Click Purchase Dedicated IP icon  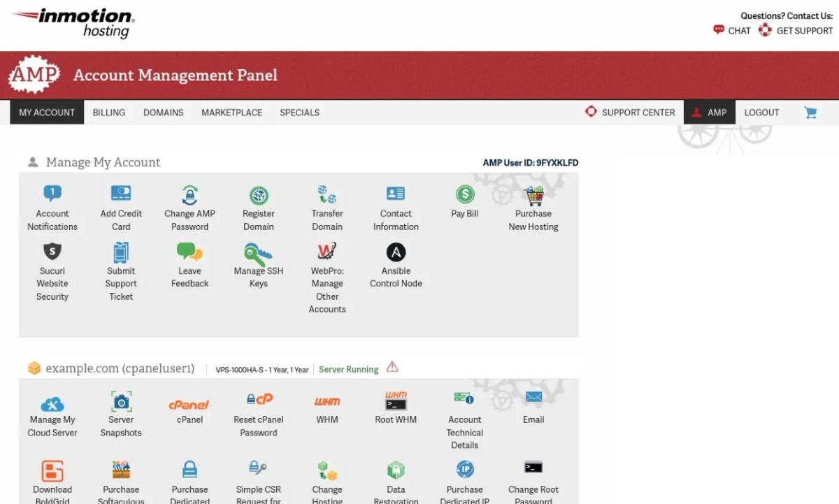465,469
